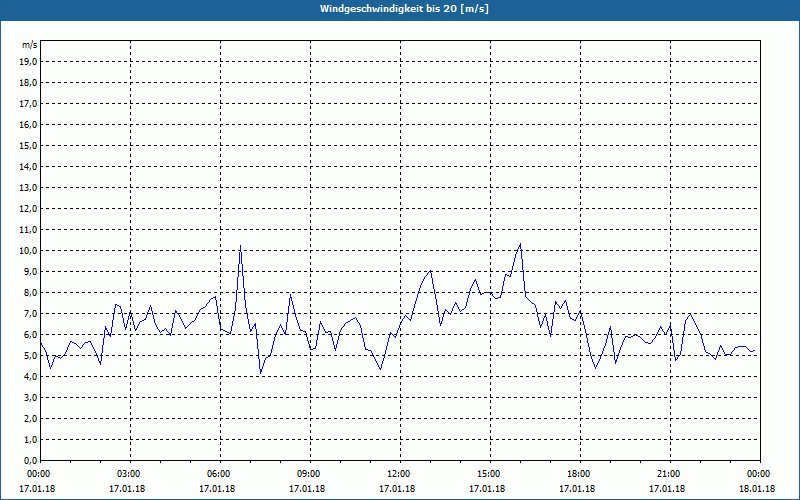Click the 5,0 y-axis label
Viewport: 800px width, 500px height.
[x=31, y=356]
